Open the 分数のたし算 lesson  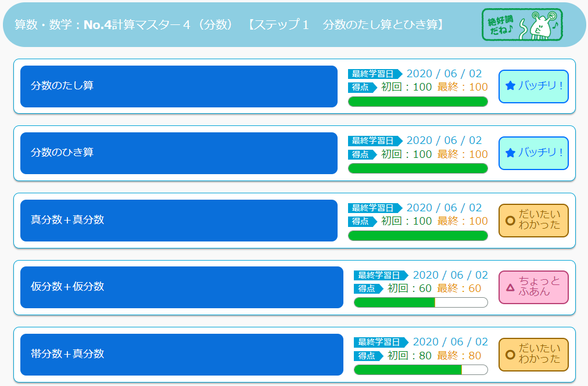click(x=179, y=86)
